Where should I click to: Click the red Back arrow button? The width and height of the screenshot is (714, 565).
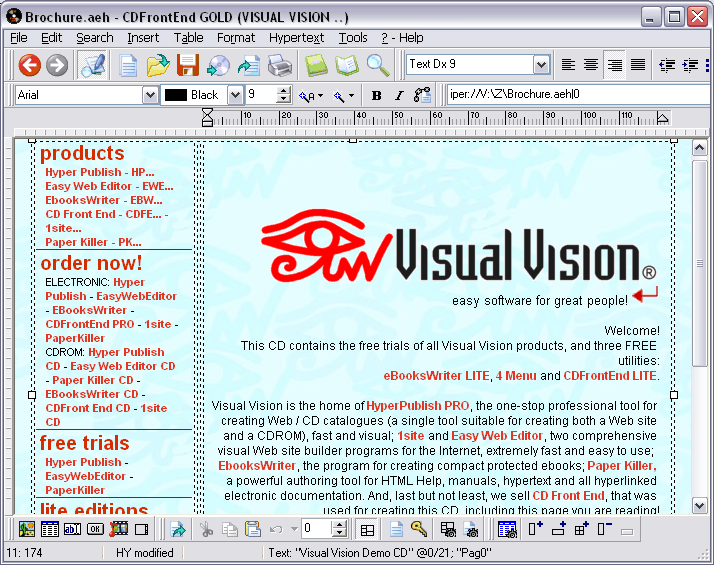click(x=30, y=65)
